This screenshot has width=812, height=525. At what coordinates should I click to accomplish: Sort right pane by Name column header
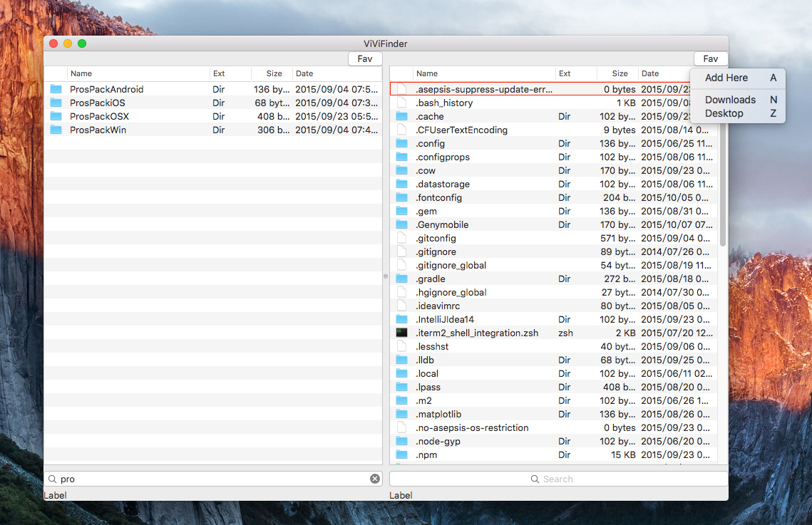(x=484, y=73)
